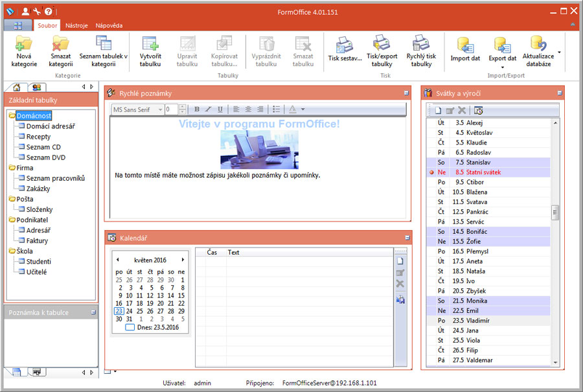Align note text right
This screenshot has height=392, width=583.
(260, 110)
